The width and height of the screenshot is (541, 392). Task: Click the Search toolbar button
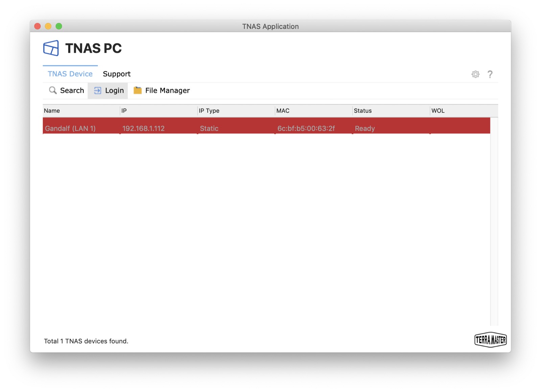pyautogui.click(x=66, y=91)
